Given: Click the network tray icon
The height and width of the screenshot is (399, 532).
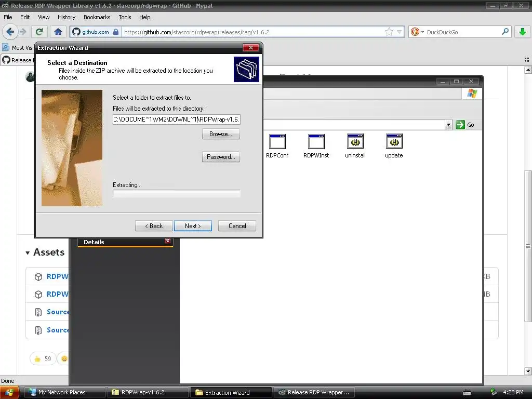Looking at the screenshot, I should pyautogui.click(x=494, y=392).
